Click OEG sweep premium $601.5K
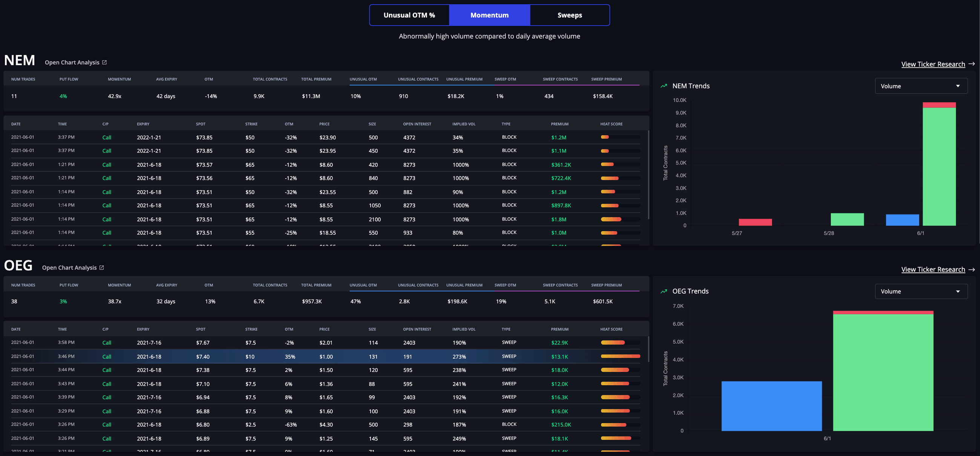Screen dimensions: 980x456 click(603, 301)
